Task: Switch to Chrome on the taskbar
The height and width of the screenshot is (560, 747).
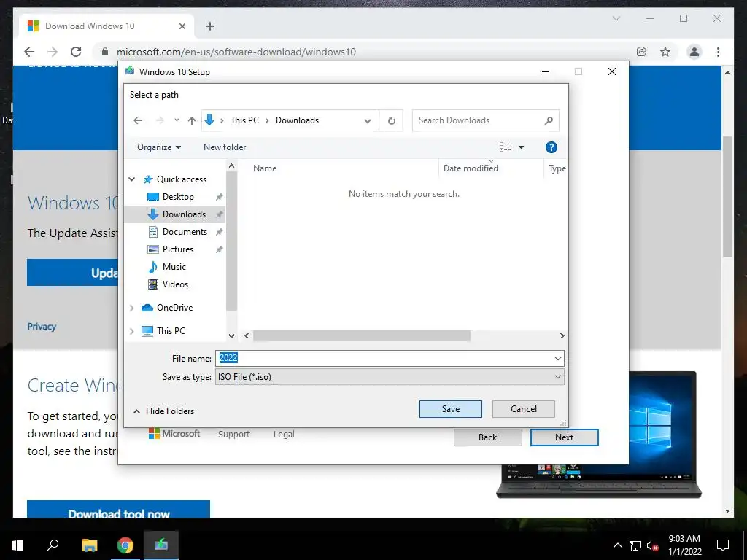Action: (125, 545)
